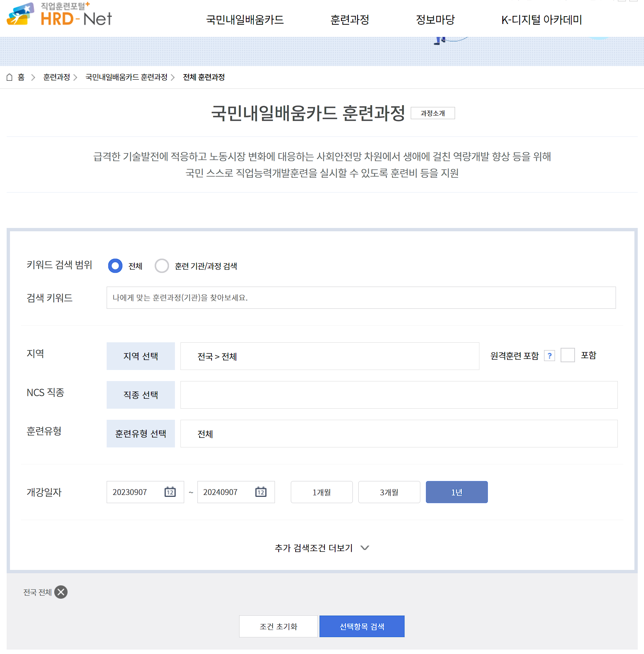The height and width of the screenshot is (654, 644).
Task: Click the question mark help icon beside 원격훈련 포함
Action: pos(550,355)
